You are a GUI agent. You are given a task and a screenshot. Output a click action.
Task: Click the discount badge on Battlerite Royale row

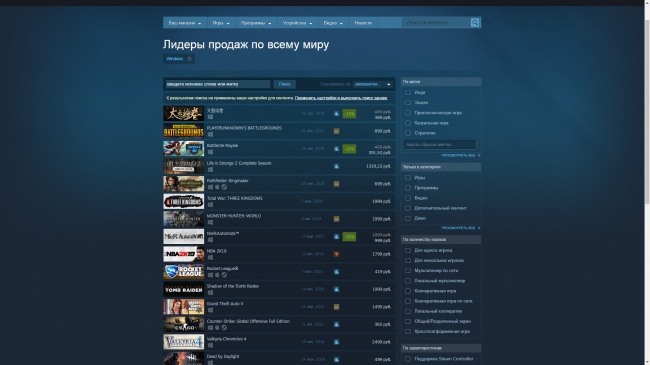coord(349,148)
